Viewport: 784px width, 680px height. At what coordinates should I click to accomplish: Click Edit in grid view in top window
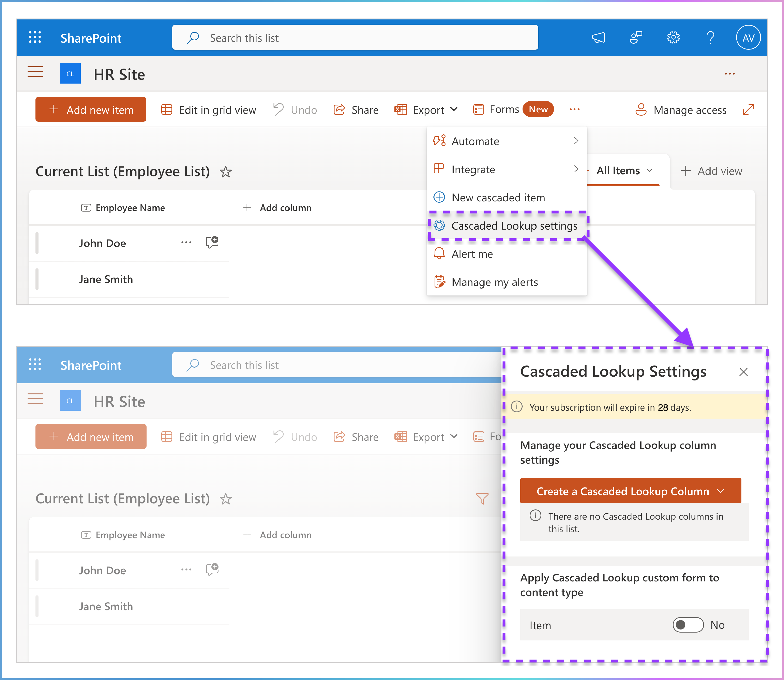click(209, 110)
